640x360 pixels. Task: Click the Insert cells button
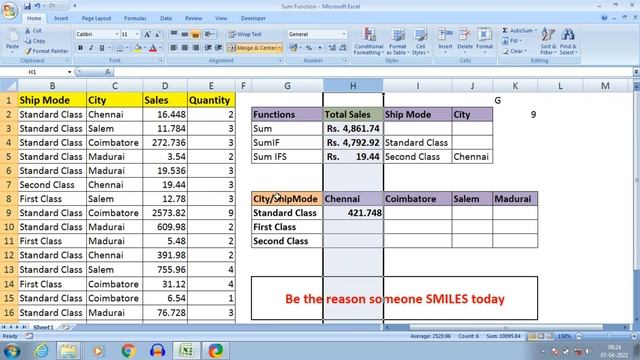[445, 41]
